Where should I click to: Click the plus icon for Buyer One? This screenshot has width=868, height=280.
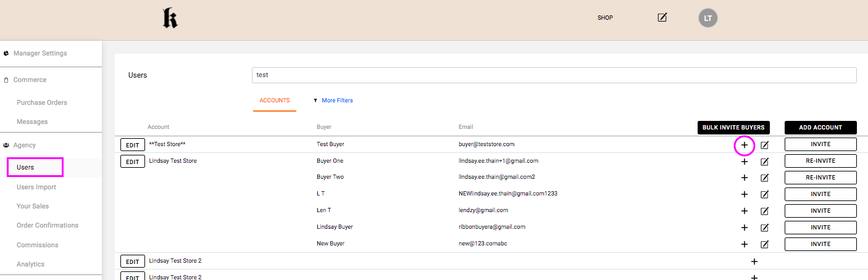click(745, 162)
